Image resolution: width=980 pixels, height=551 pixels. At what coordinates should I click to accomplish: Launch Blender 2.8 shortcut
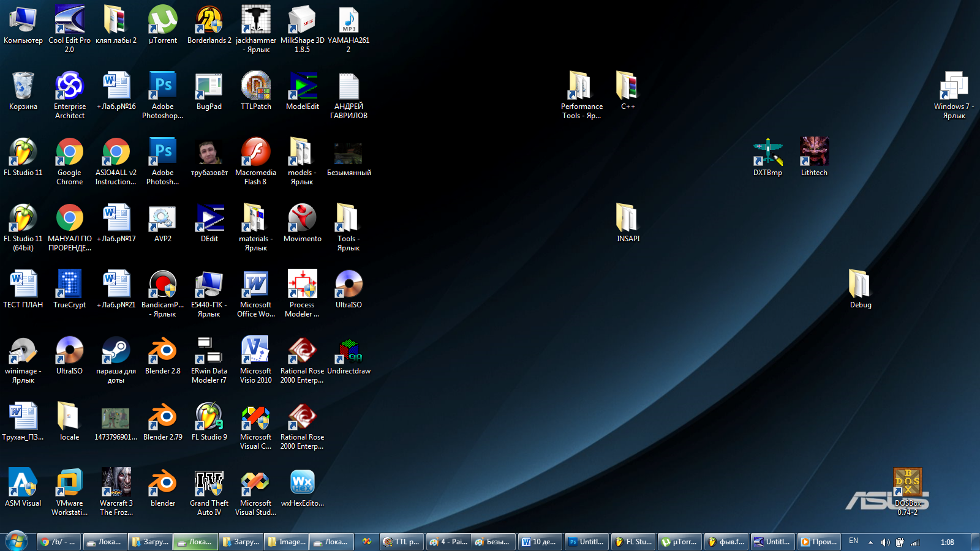point(163,356)
